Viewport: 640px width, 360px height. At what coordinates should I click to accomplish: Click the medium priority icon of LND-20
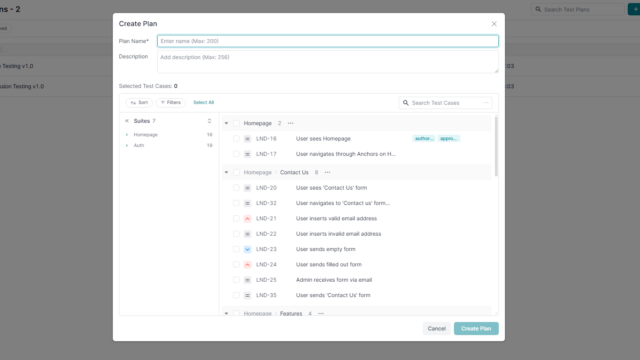coord(247,188)
